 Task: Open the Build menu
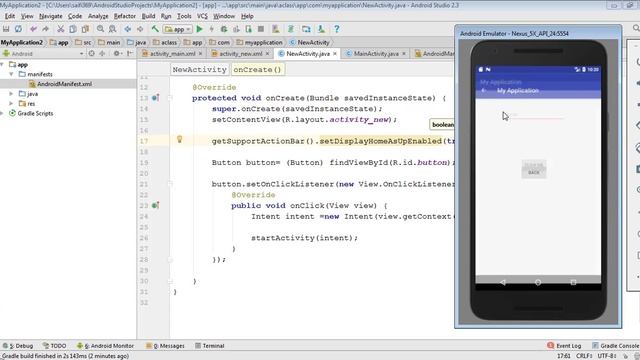[148, 16]
